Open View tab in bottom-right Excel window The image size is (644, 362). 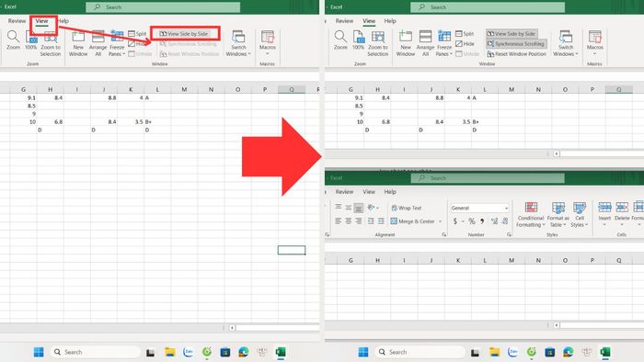coord(368,191)
